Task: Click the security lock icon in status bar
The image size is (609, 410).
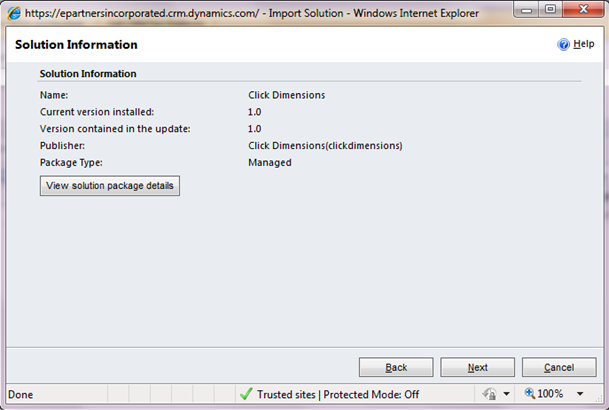Action: [490, 394]
